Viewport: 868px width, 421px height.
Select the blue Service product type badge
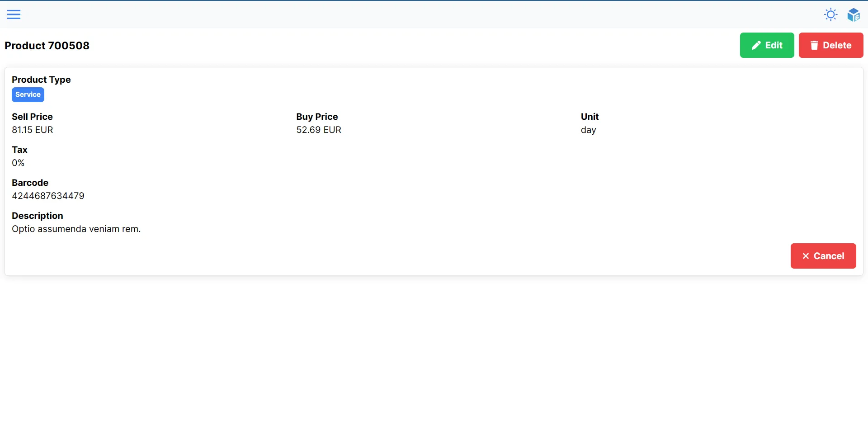tap(28, 95)
